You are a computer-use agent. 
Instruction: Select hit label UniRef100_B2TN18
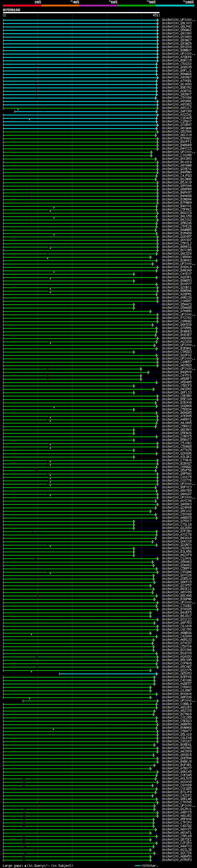[x=177, y=714]
